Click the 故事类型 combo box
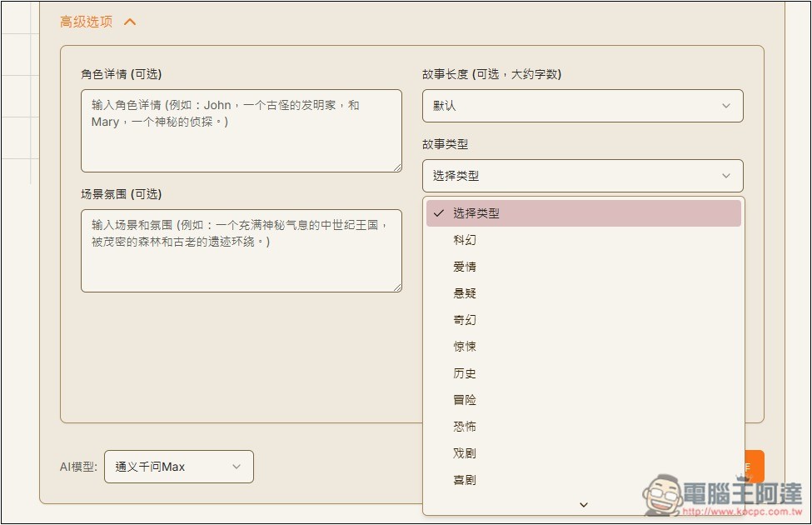 click(583, 176)
